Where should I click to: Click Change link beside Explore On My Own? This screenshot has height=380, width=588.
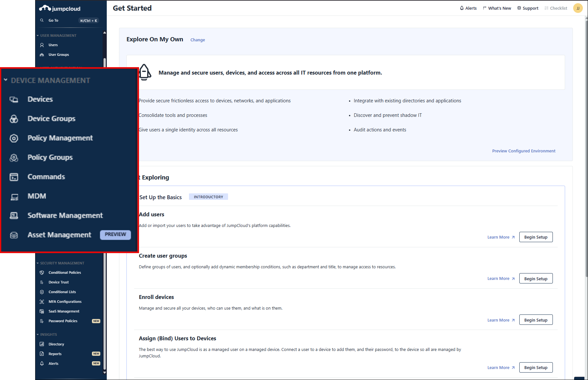coord(197,40)
